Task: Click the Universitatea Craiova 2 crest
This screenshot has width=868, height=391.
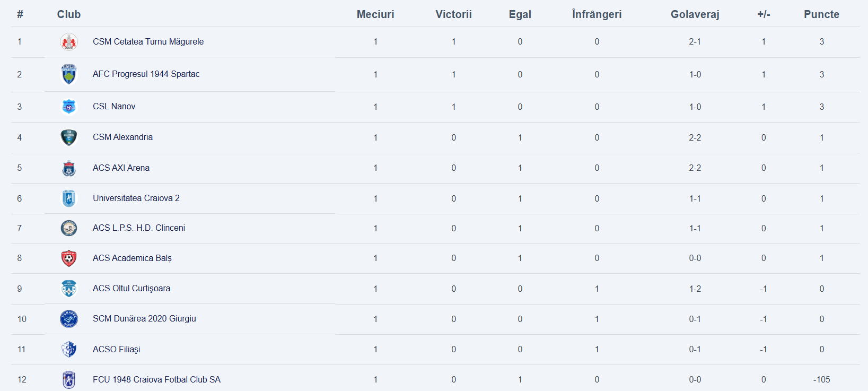Action: [69, 198]
